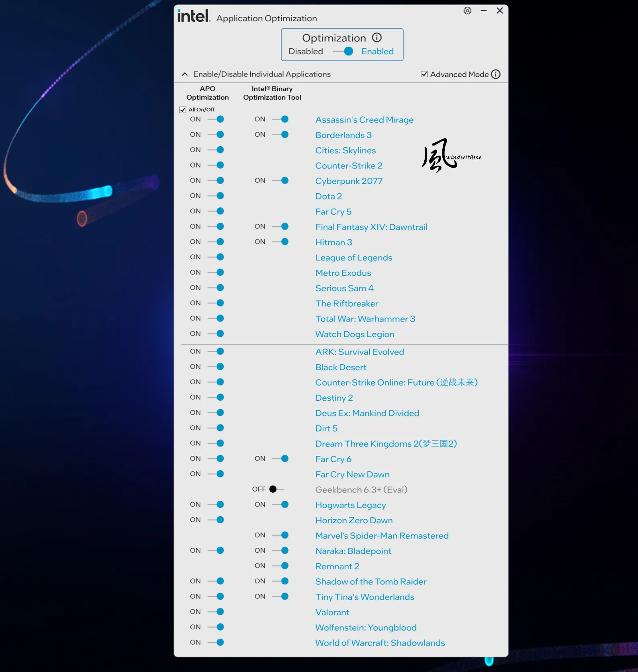Screen dimensions: 638x672
Task: Toggle APO switch for Dota 2
Action: pos(216,196)
